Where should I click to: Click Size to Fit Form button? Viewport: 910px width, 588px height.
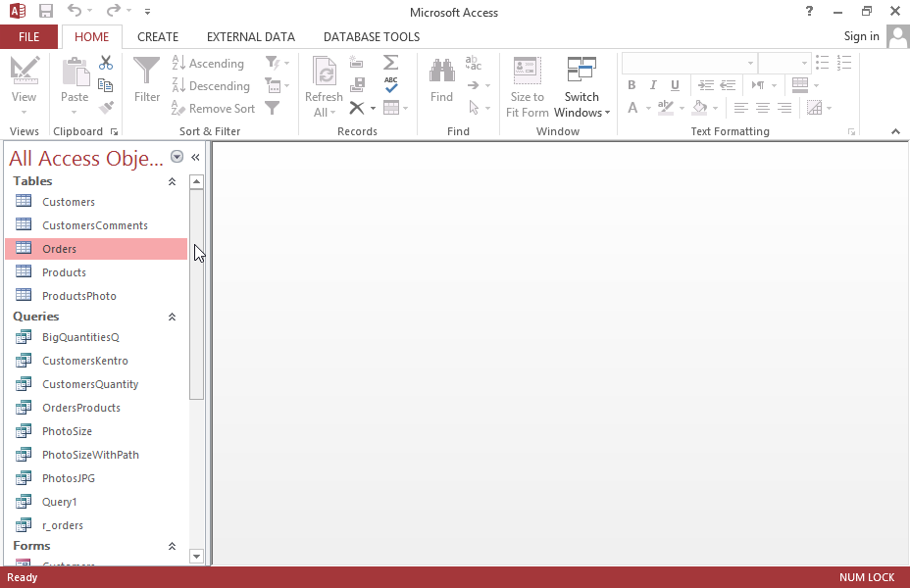click(x=527, y=87)
